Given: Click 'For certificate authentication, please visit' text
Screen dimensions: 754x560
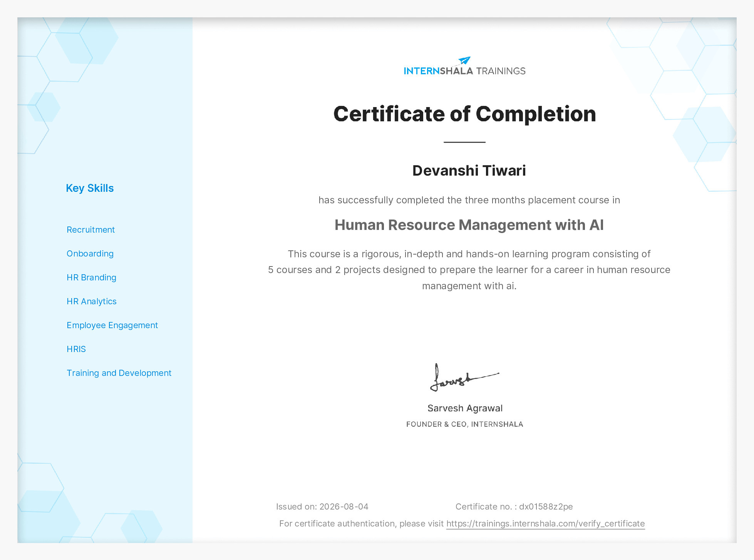Looking at the screenshot, I should point(361,523).
